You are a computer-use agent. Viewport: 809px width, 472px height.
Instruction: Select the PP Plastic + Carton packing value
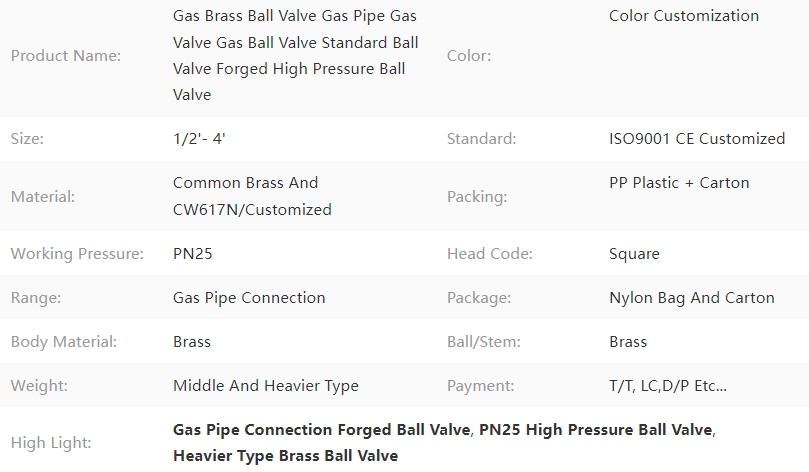tap(679, 183)
